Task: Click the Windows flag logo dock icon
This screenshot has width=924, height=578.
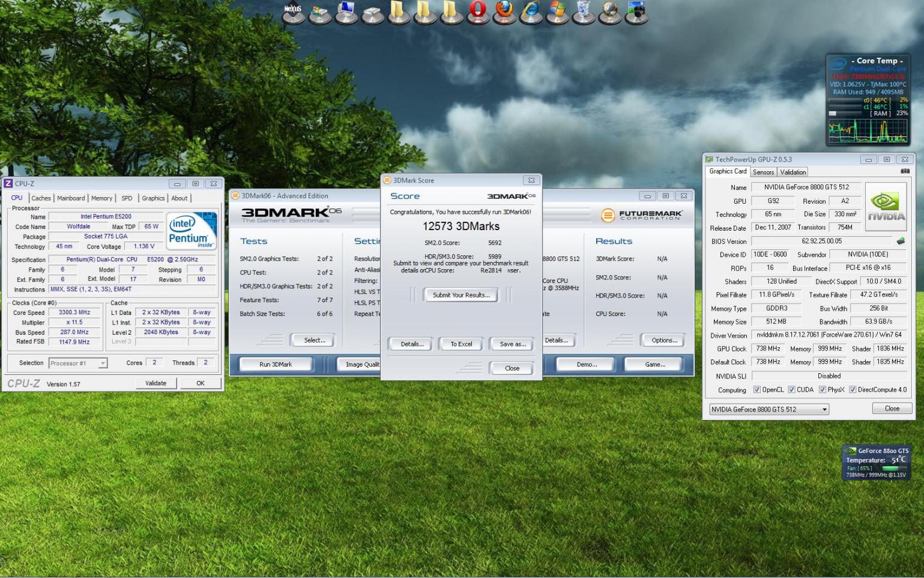Action: coord(557,12)
